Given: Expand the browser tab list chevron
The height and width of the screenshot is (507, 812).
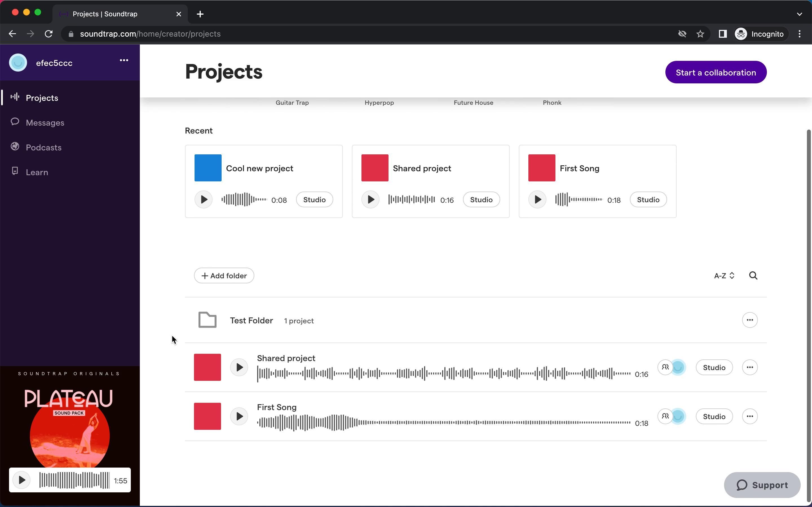Looking at the screenshot, I should (x=799, y=14).
